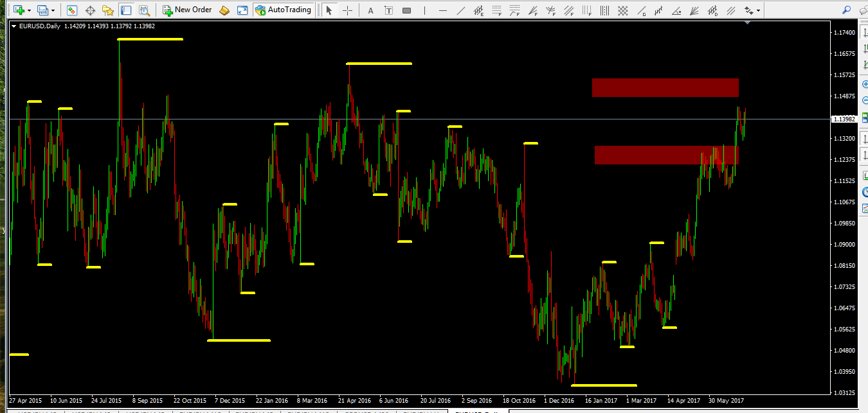Open the Profiles icon
Screen dimensions: 868x413
coord(42,10)
